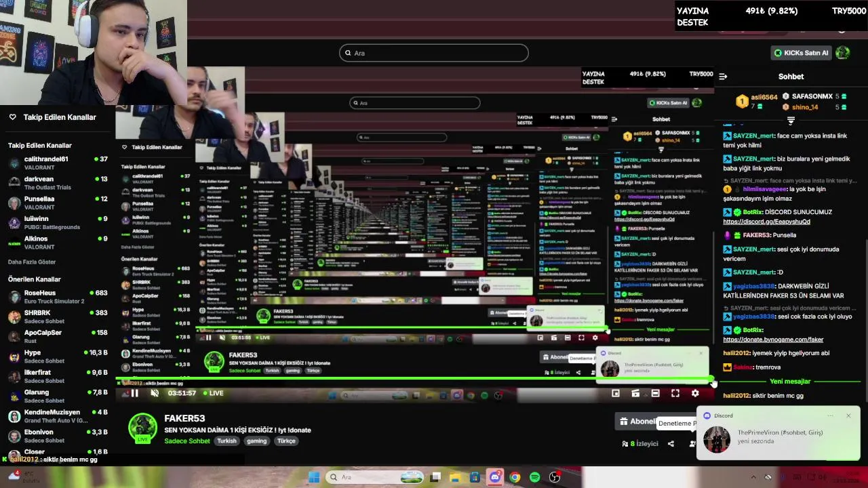
Task: Open RoseHeus recommended channel
Action: 58,297
